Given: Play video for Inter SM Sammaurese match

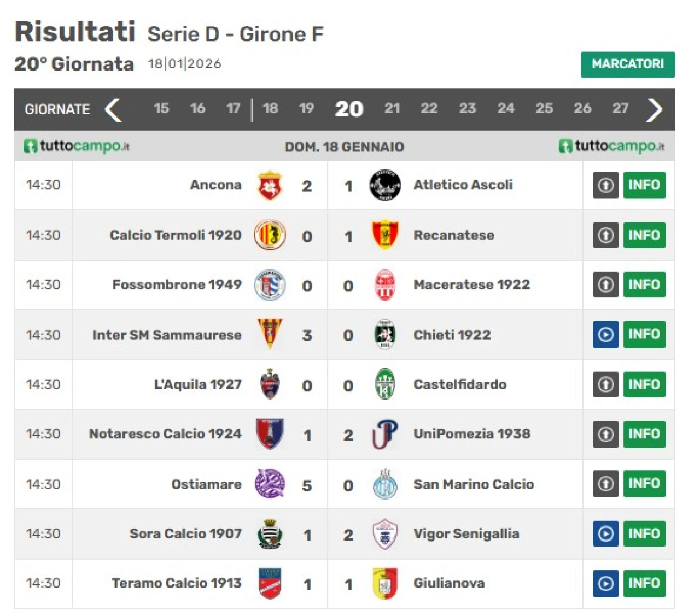Looking at the screenshot, I should (x=605, y=335).
